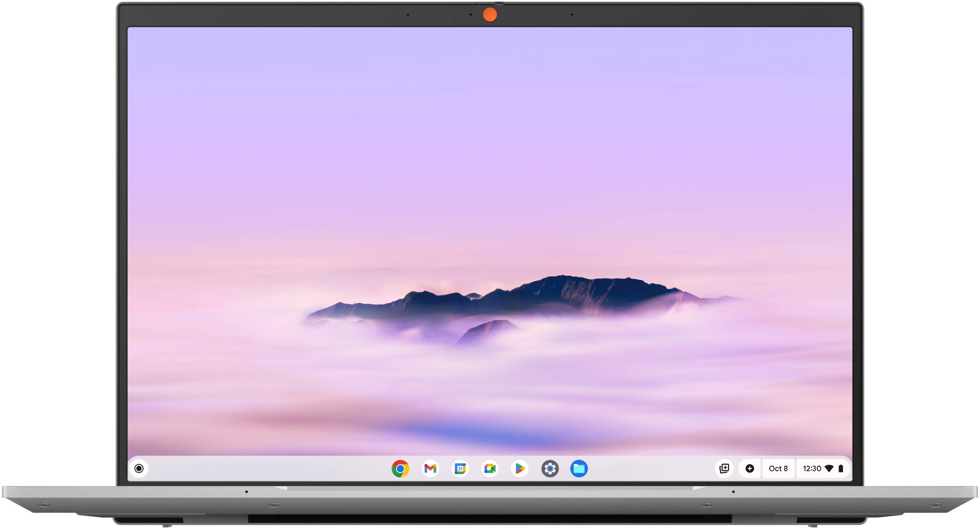This screenshot has width=980, height=528.
Task: Click the circular Launcher button
Action: [139, 468]
